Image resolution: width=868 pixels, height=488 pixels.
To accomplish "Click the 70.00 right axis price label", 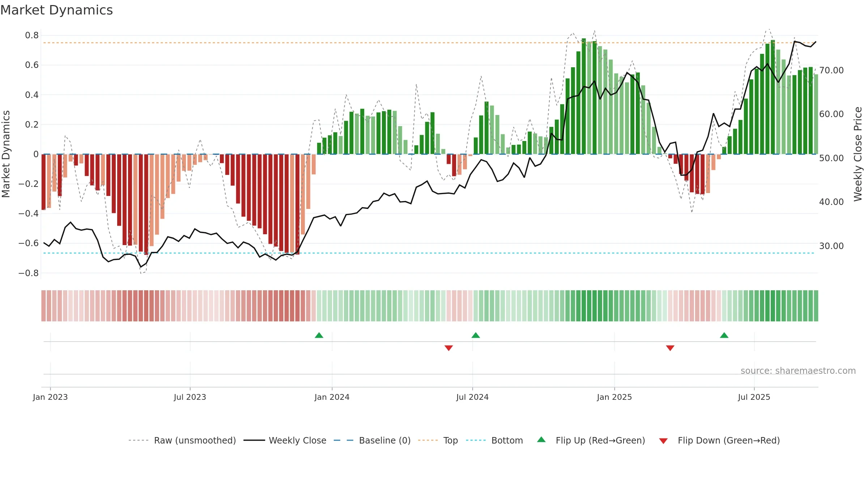I will coord(831,70).
